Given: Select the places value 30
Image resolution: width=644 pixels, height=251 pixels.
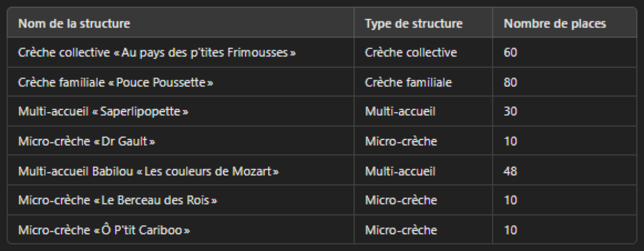Looking at the screenshot, I should click(x=510, y=112).
